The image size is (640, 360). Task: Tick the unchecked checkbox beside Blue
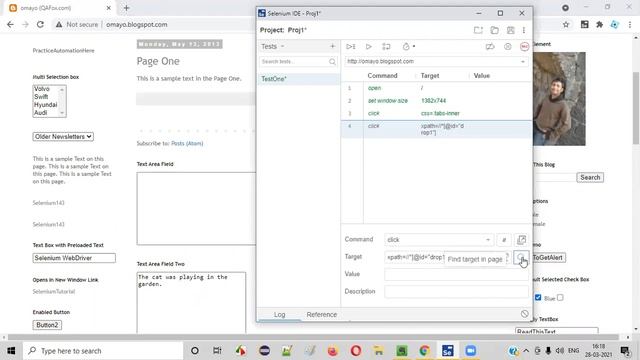tap(560, 298)
